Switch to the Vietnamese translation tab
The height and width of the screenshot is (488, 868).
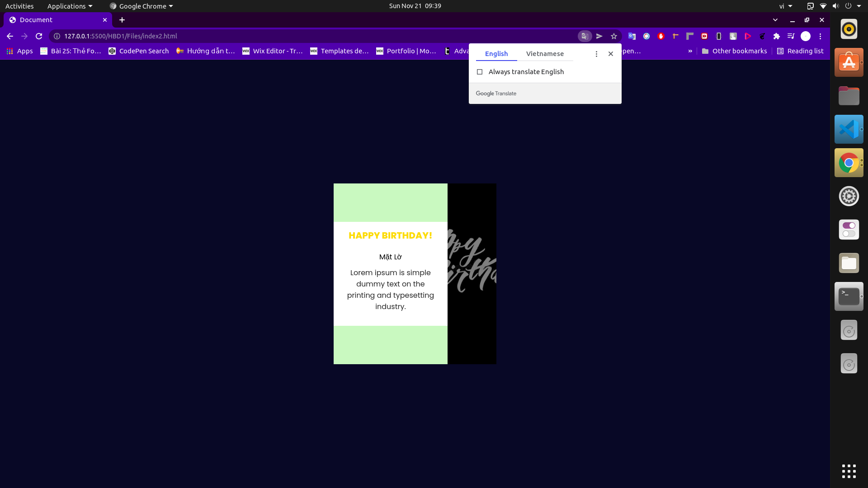coord(545,53)
